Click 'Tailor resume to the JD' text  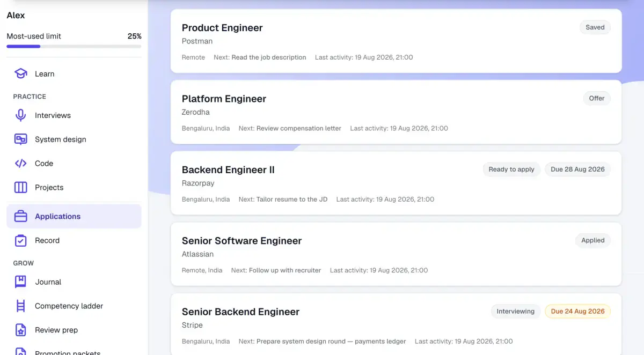[x=292, y=199]
